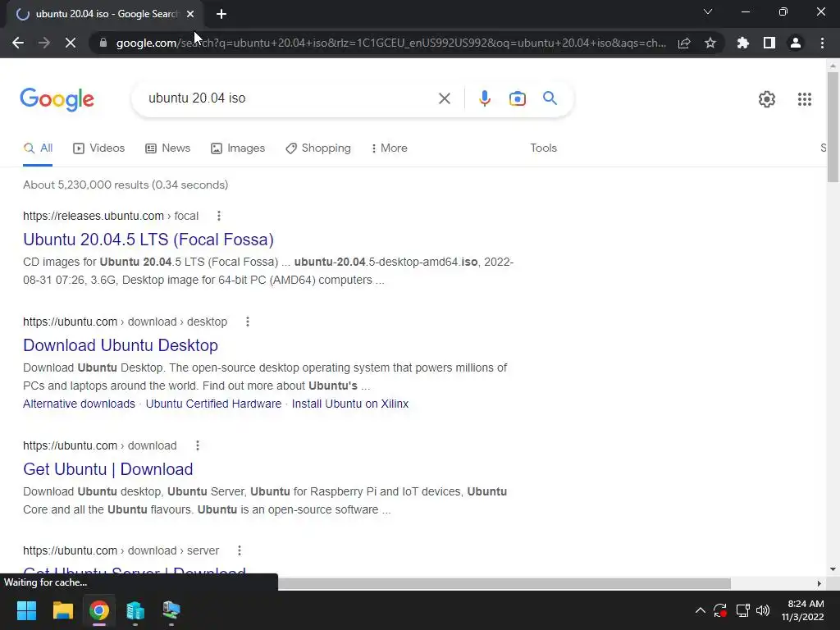Clear the search box text

444,98
